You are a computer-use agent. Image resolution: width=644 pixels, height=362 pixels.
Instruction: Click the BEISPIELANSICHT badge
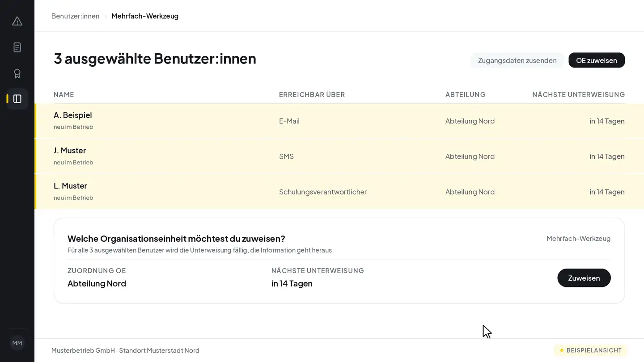pyautogui.click(x=590, y=350)
